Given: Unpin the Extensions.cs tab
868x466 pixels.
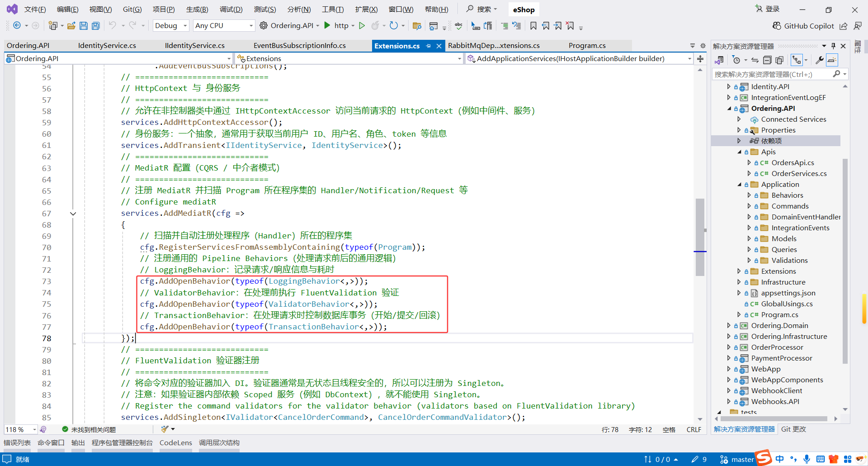Looking at the screenshot, I should [x=429, y=45].
